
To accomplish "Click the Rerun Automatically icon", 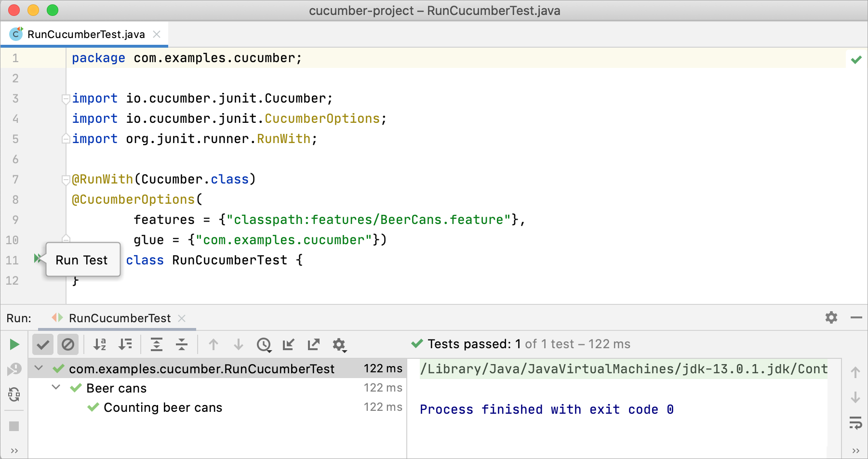I will coord(14,395).
